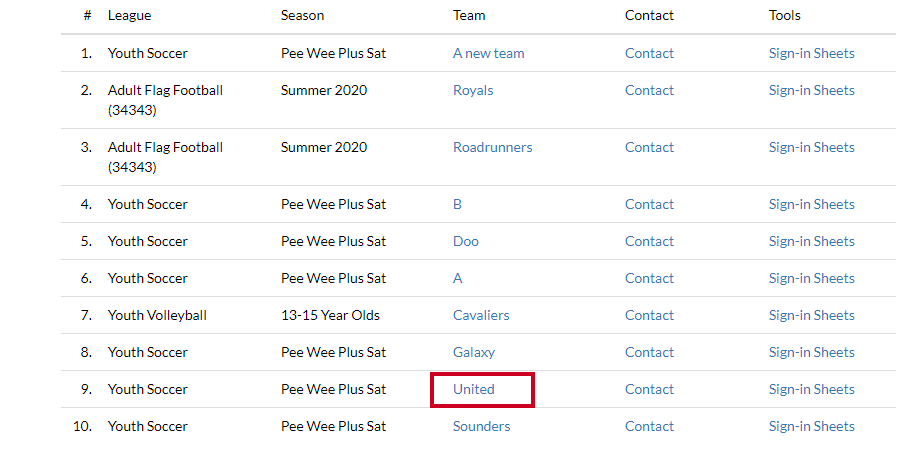
Task: Open Sign-in Sheets for Doo
Action: point(812,241)
